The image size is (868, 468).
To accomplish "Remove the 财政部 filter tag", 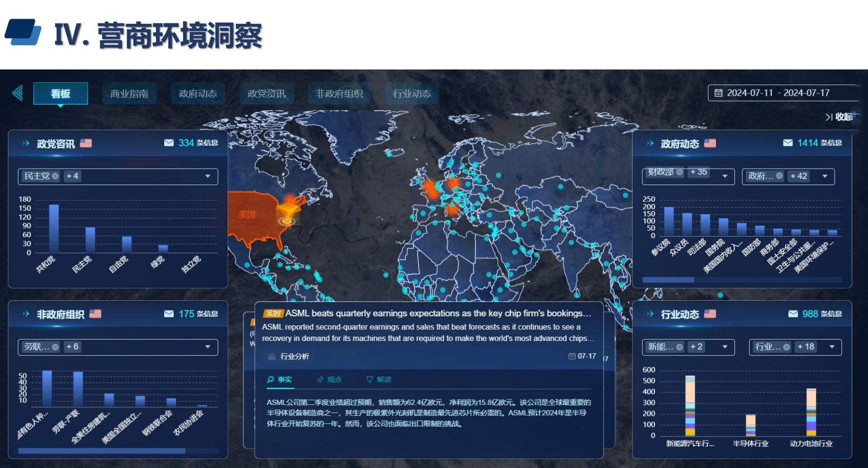I will coord(680,172).
